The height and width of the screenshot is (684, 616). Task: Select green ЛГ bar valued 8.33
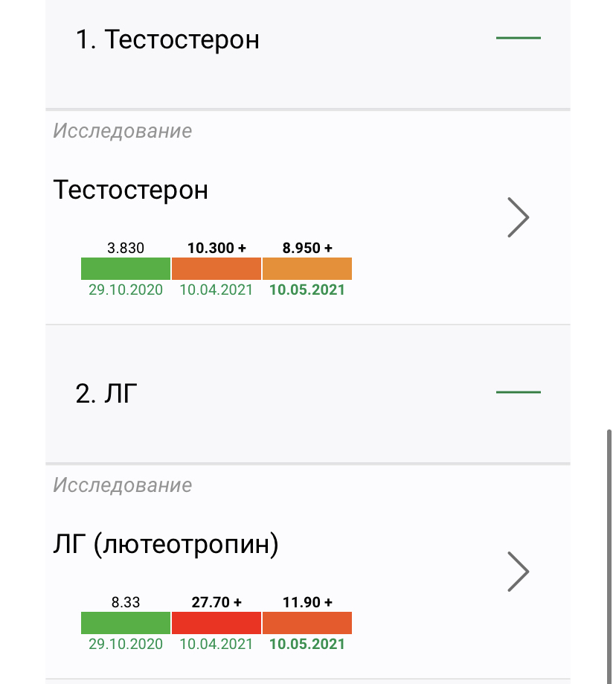126,622
